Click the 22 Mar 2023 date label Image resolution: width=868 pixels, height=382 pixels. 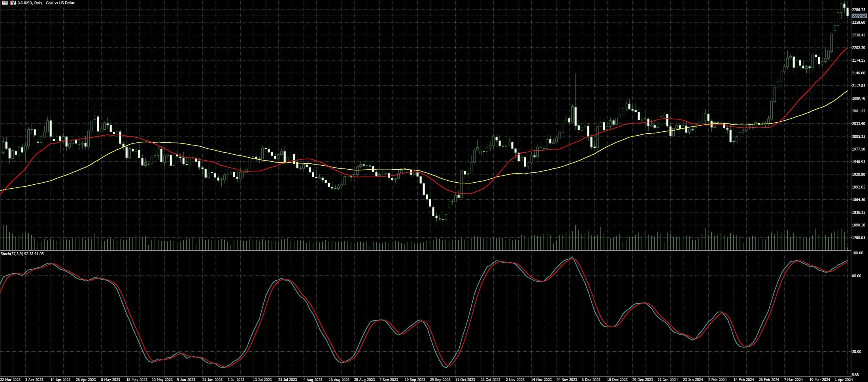[11, 380]
